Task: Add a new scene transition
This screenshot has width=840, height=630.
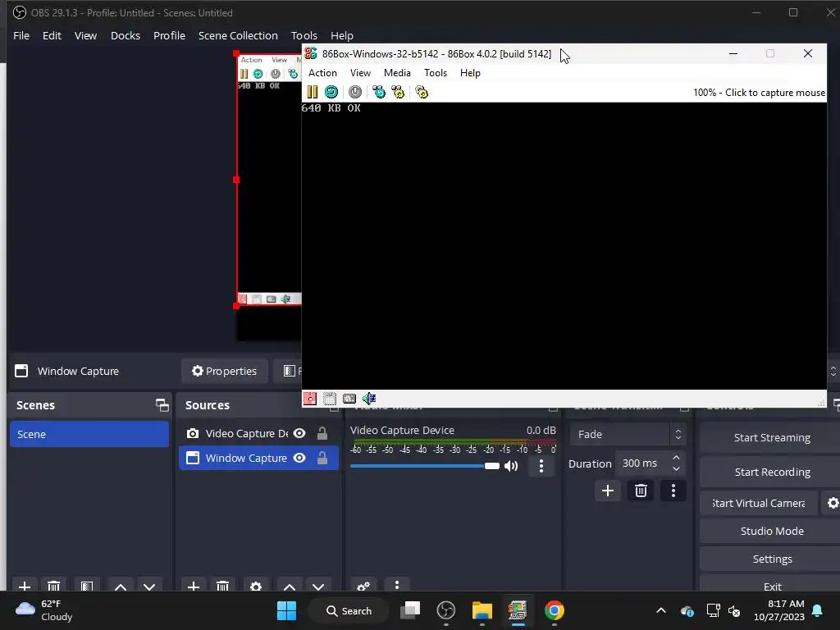Action: coord(608,491)
